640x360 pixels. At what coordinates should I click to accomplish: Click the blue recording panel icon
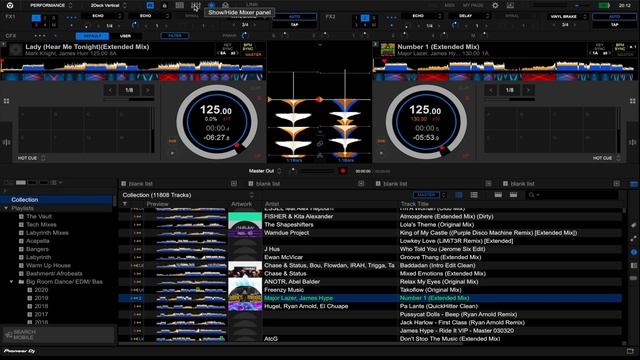(211, 5)
